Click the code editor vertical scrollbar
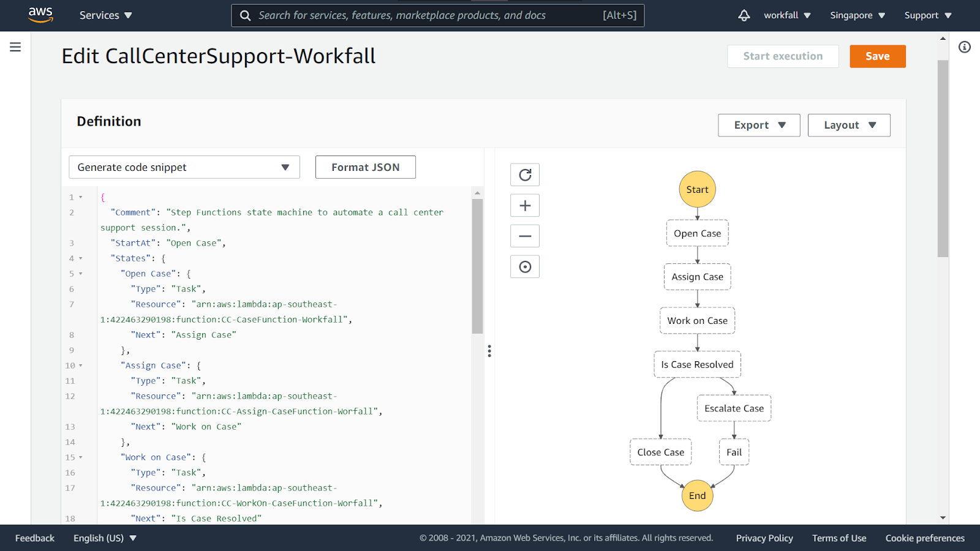980x551 pixels. (x=478, y=266)
